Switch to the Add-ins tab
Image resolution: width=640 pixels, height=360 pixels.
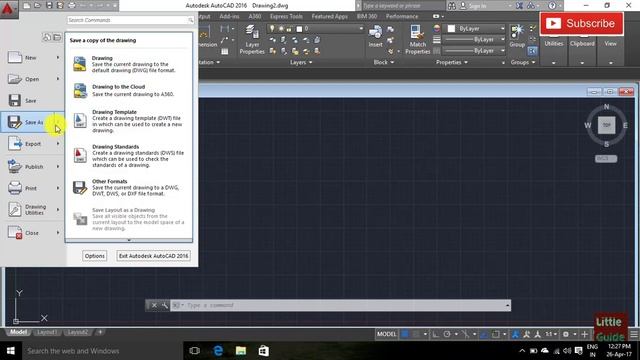coord(229,16)
